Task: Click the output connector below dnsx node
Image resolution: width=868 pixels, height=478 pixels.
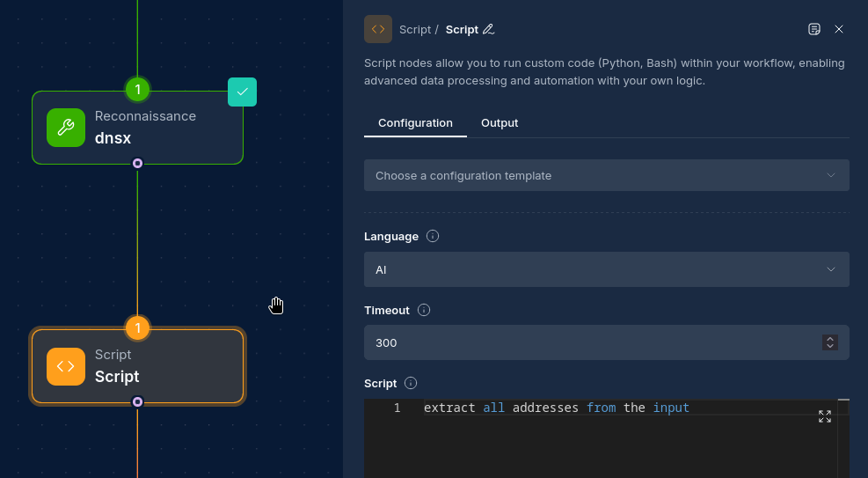Action: (x=137, y=164)
